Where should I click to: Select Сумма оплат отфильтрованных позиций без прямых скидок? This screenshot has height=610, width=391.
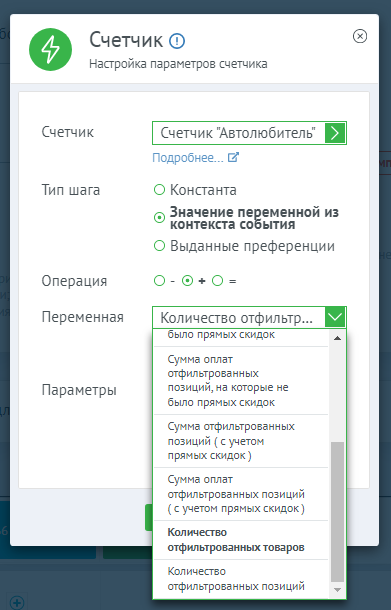pyautogui.click(x=241, y=380)
